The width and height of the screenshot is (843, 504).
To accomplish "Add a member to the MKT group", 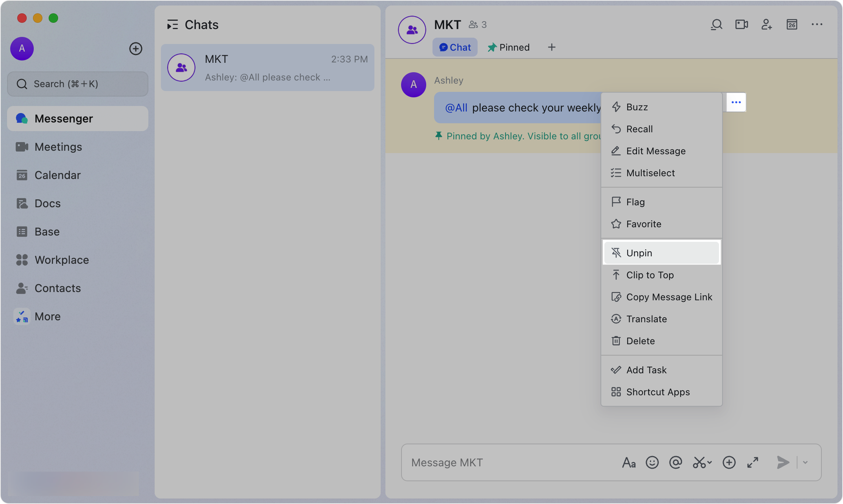I will pos(766,24).
